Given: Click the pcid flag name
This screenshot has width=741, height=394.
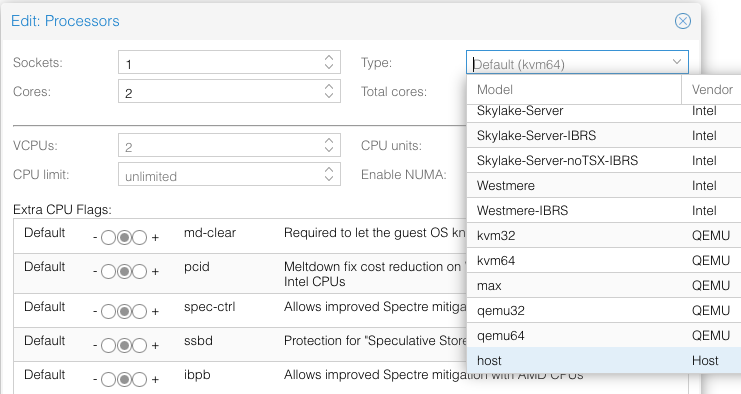Looking at the screenshot, I should click(x=197, y=267).
